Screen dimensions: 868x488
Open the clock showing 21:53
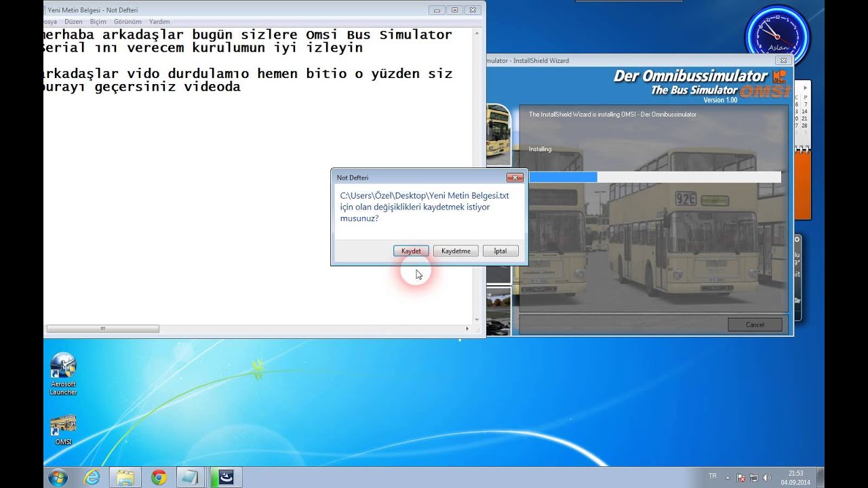(795, 478)
